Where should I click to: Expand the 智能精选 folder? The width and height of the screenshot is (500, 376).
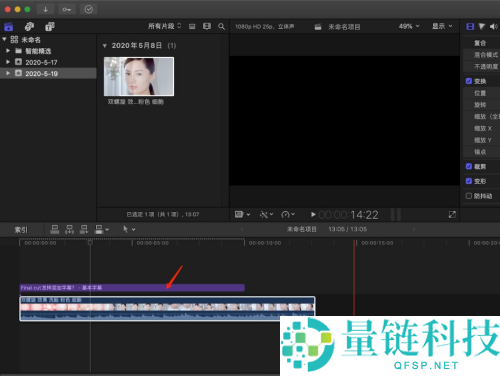(x=8, y=51)
